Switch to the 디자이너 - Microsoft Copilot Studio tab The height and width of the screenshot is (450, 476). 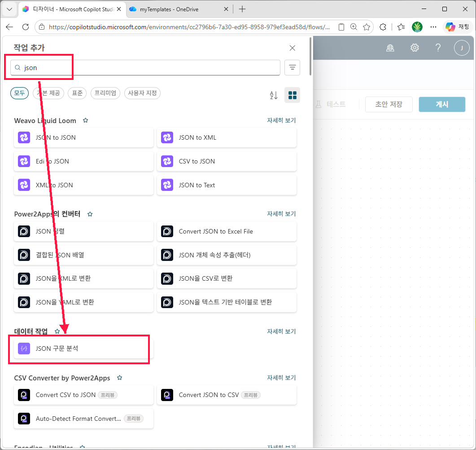[x=73, y=9]
